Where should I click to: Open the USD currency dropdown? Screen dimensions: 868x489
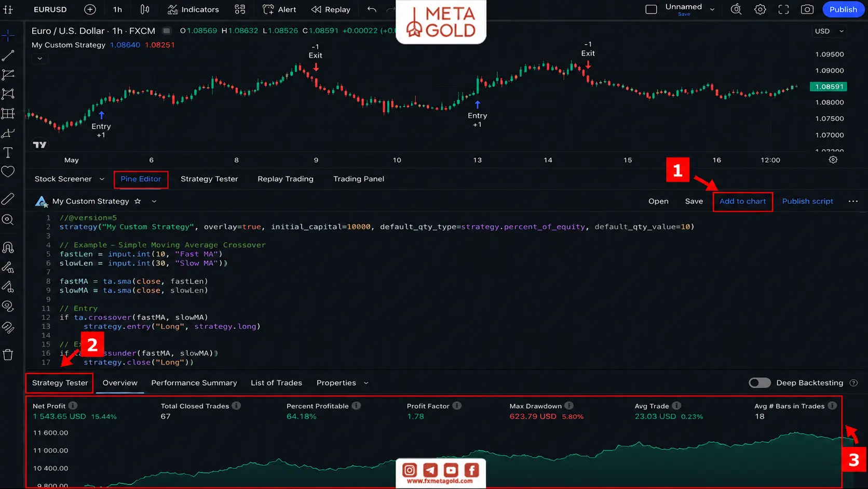pos(829,31)
